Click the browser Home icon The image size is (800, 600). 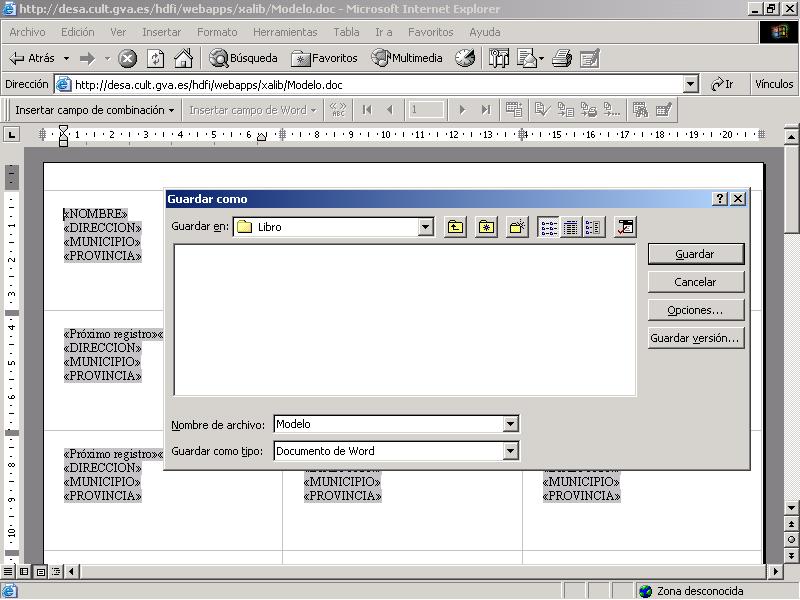point(183,58)
